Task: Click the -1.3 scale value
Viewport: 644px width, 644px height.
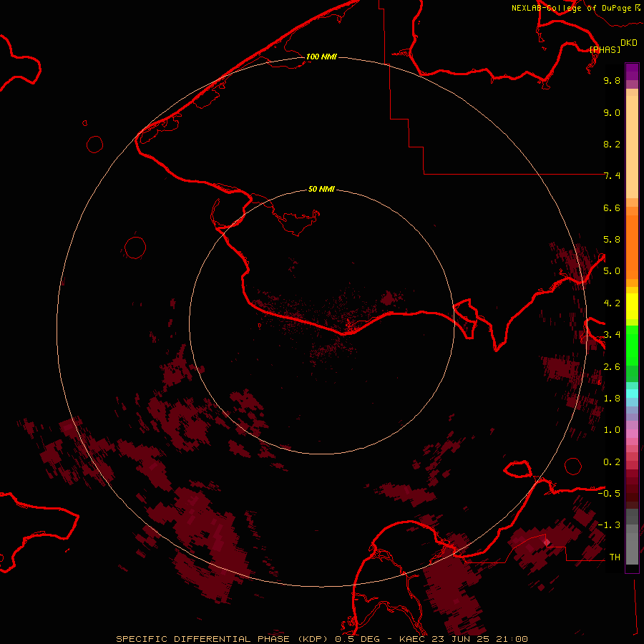Action: point(609,525)
